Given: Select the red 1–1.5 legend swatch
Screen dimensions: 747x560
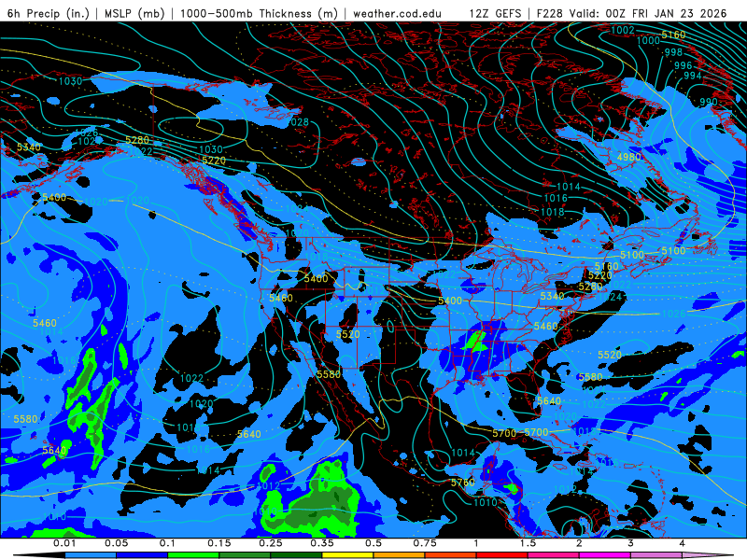Looking at the screenshot, I should tap(502, 555).
